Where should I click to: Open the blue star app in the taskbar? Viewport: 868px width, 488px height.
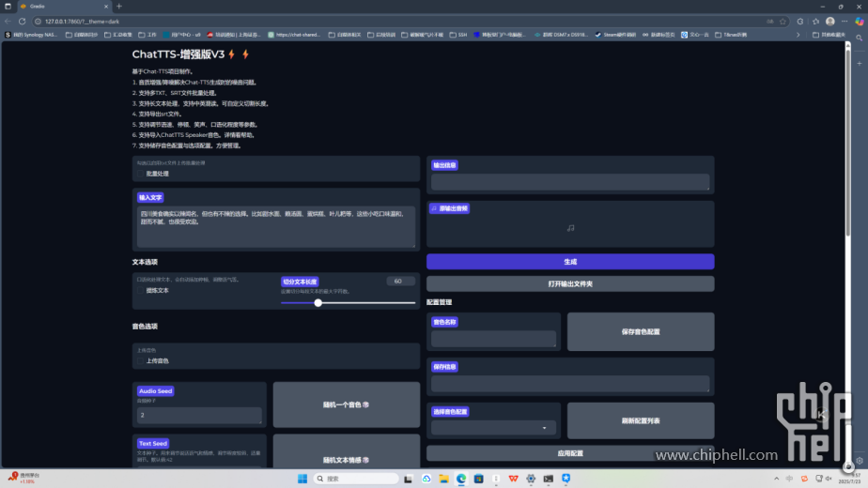coord(566,479)
